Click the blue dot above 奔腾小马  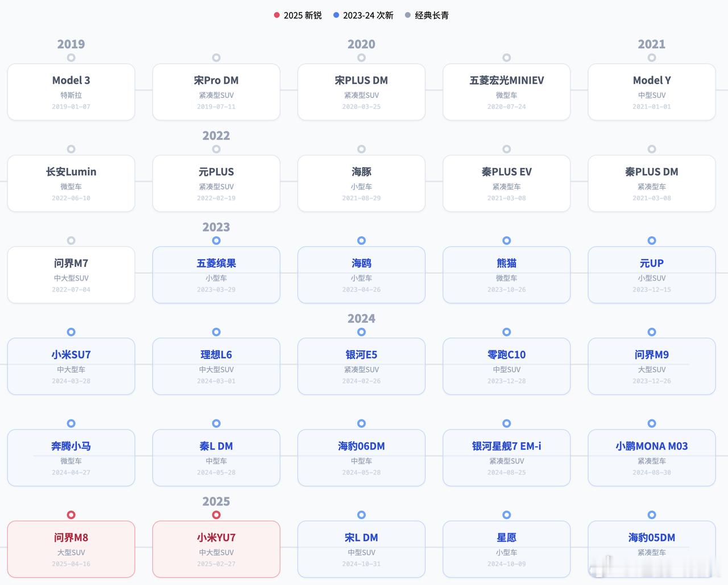click(x=71, y=423)
